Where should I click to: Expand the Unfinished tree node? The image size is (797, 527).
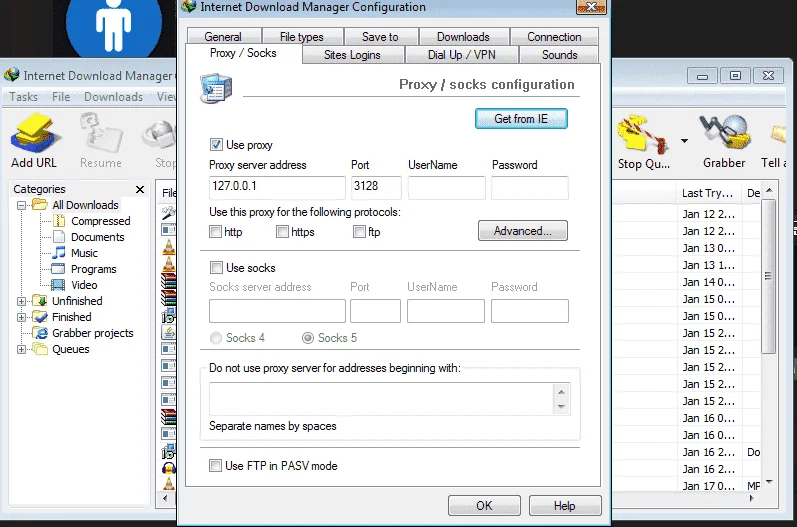21,301
